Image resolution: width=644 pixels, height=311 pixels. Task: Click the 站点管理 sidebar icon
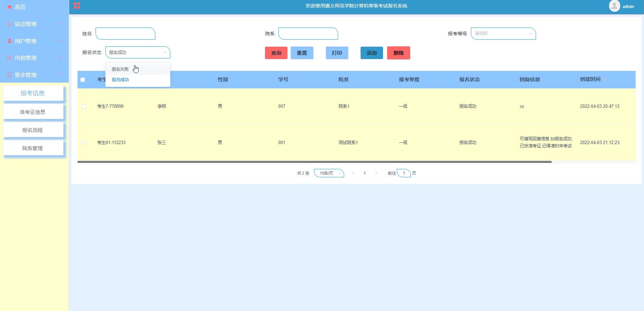point(9,24)
